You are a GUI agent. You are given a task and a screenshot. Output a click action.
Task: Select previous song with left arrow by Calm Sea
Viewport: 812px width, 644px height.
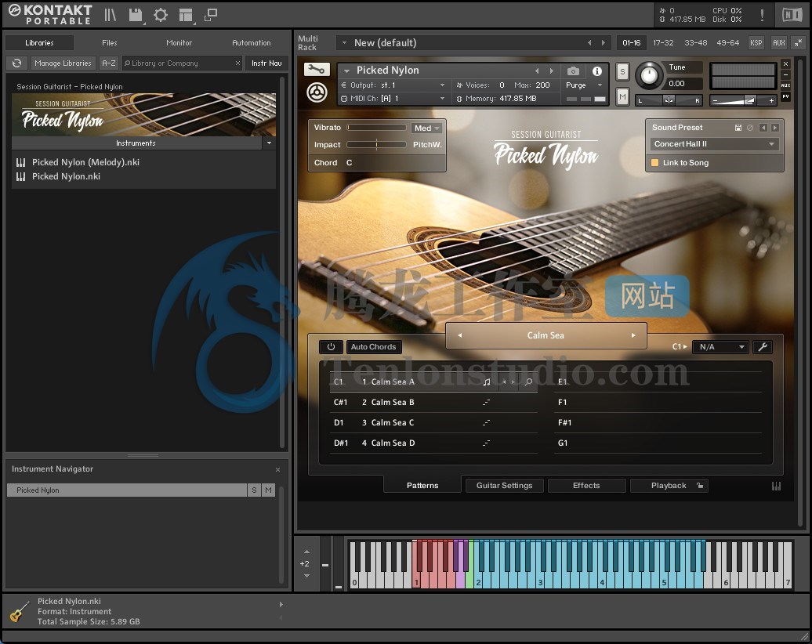(459, 335)
